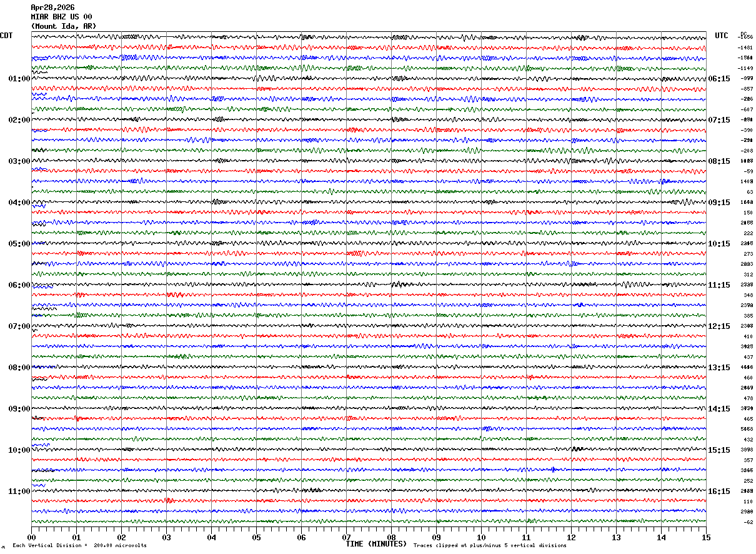Click minute tick label 07 on the time axis

pos(346,537)
